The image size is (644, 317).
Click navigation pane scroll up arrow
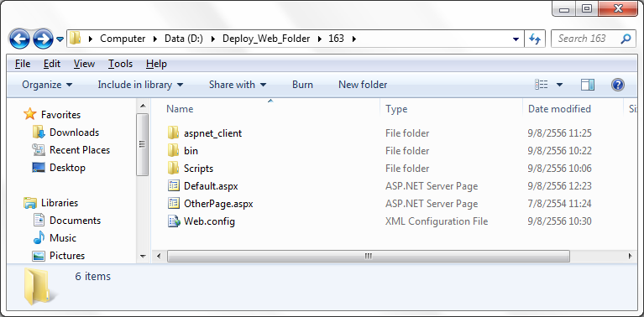coord(143,107)
